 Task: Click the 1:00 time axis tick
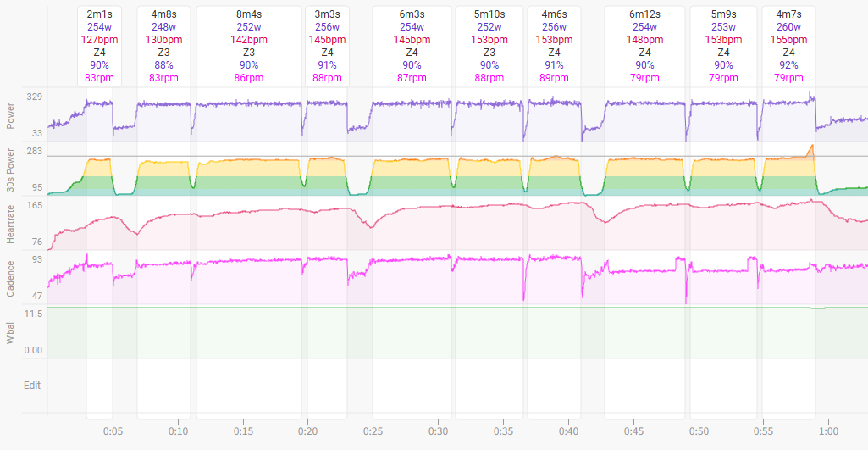point(828,431)
